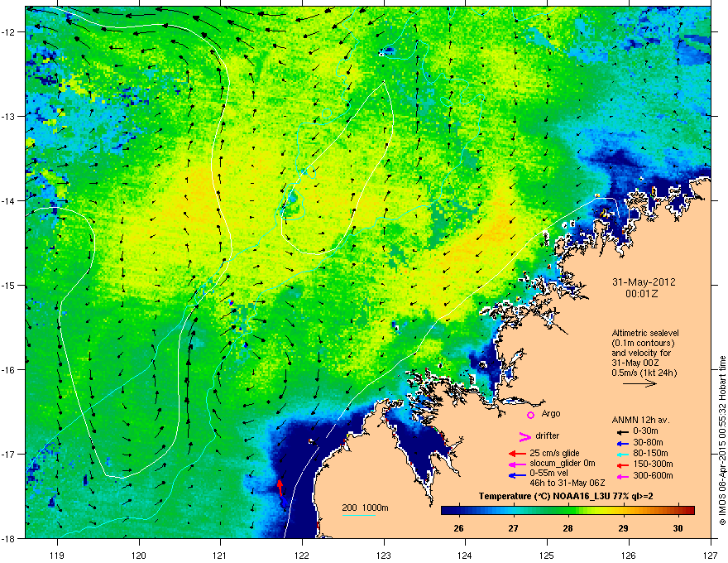Click the magenta arrow beside slocum_glider 0m
The height and width of the screenshot is (563, 728).
[x=517, y=464]
